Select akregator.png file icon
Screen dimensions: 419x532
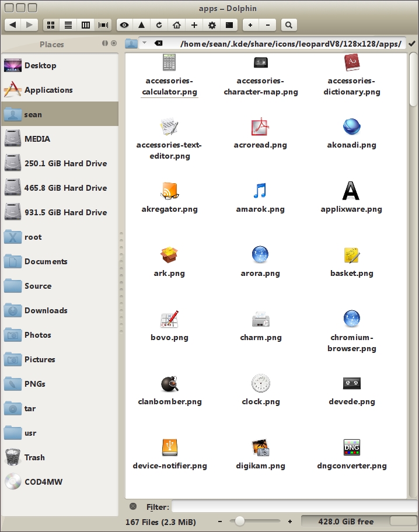click(169, 191)
